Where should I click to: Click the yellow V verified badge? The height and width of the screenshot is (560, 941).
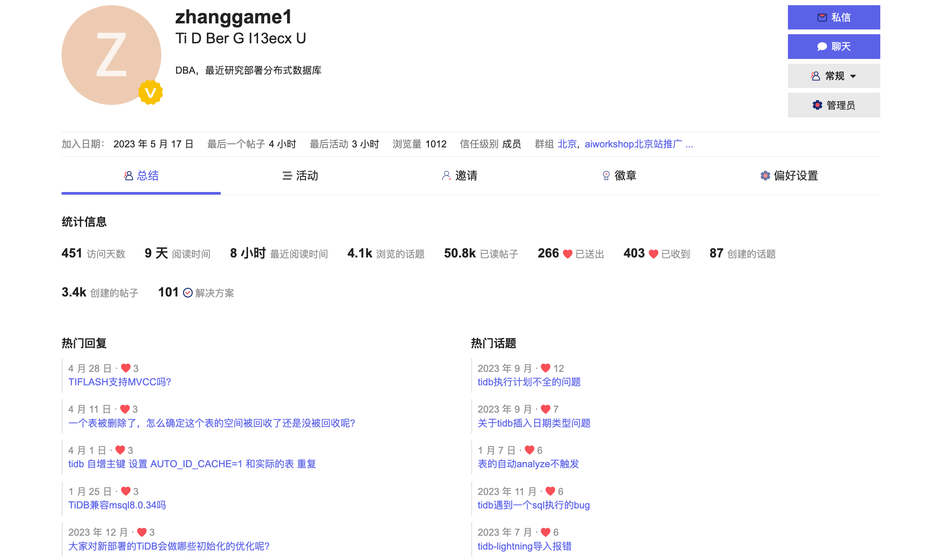point(150,92)
